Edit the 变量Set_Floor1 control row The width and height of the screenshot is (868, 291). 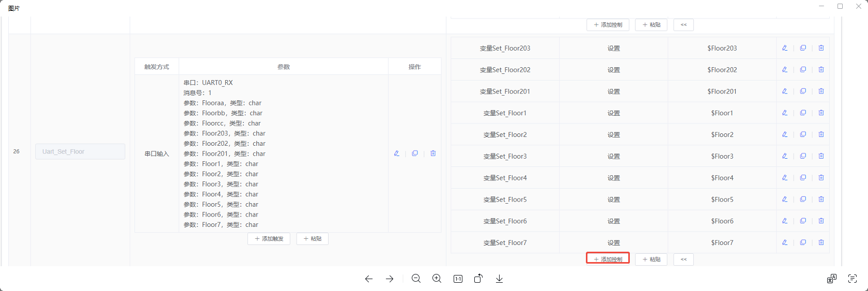click(785, 113)
